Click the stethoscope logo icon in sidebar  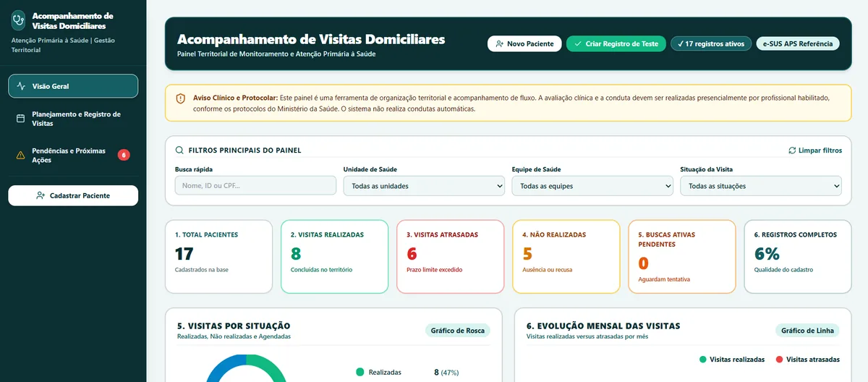tap(18, 20)
